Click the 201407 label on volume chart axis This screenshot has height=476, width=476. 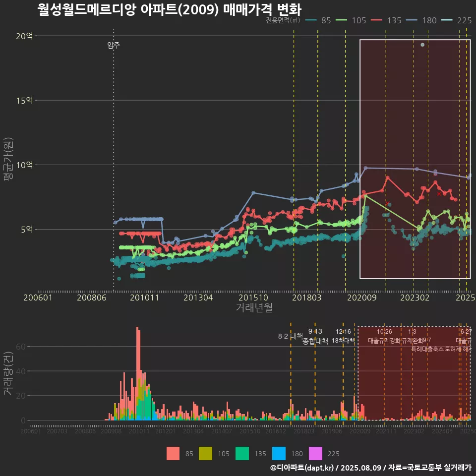(222, 431)
